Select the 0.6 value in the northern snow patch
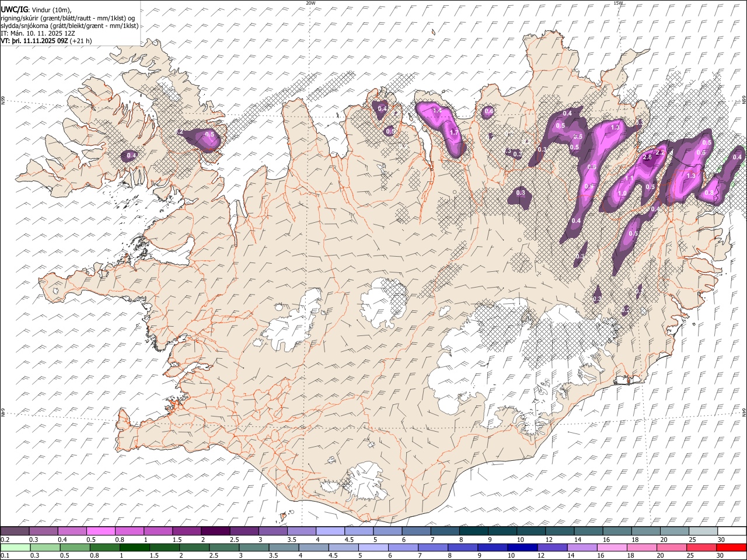The height and width of the screenshot is (560, 747). 489,111
